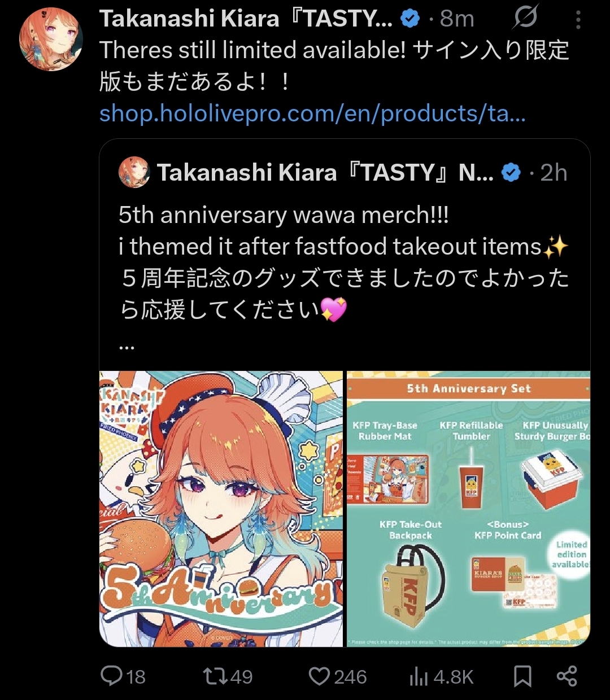Viewport: 610px width, 700px height.
Task: Open the main post author name
Action: [246, 19]
